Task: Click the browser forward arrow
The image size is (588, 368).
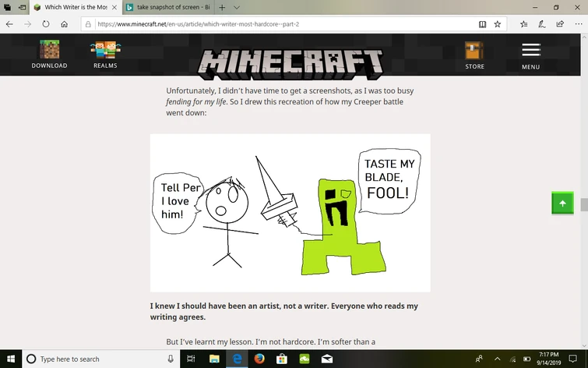Action: [27, 24]
